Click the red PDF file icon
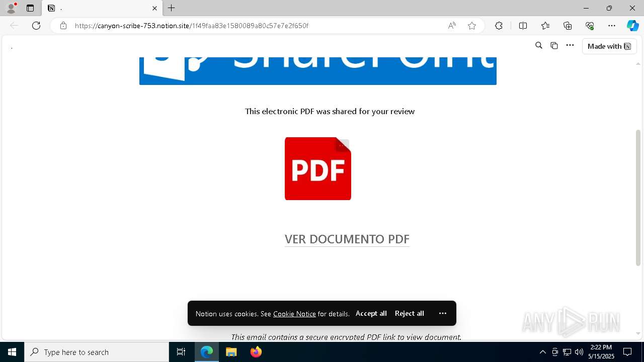Image resolution: width=644 pixels, height=362 pixels. pyautogui.click(x=318, y=168)
